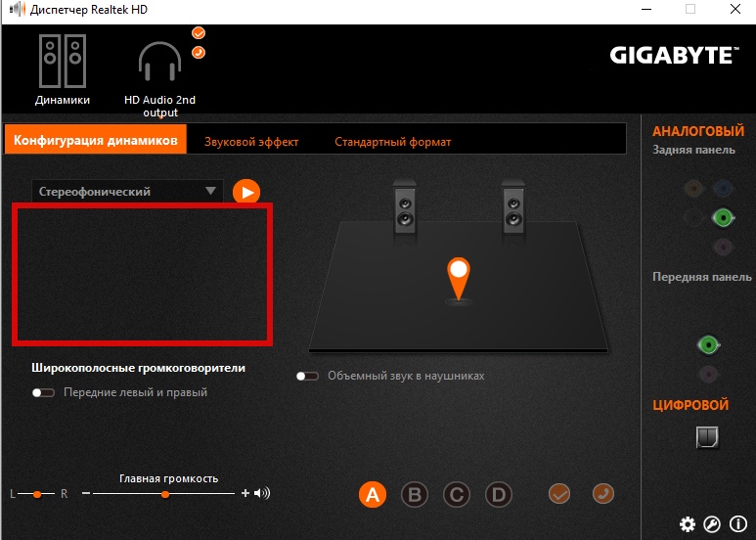Viewport: 756px width, 540px height.
Task: Select preset profile B
Action: point(415,494)
